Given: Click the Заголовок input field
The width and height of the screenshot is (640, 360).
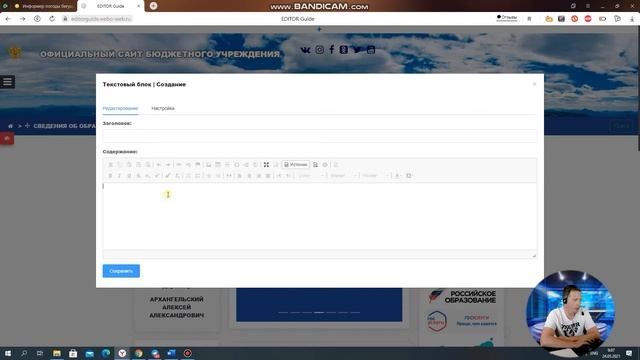Looking at the screenshot, I should (x=320, y=136).
